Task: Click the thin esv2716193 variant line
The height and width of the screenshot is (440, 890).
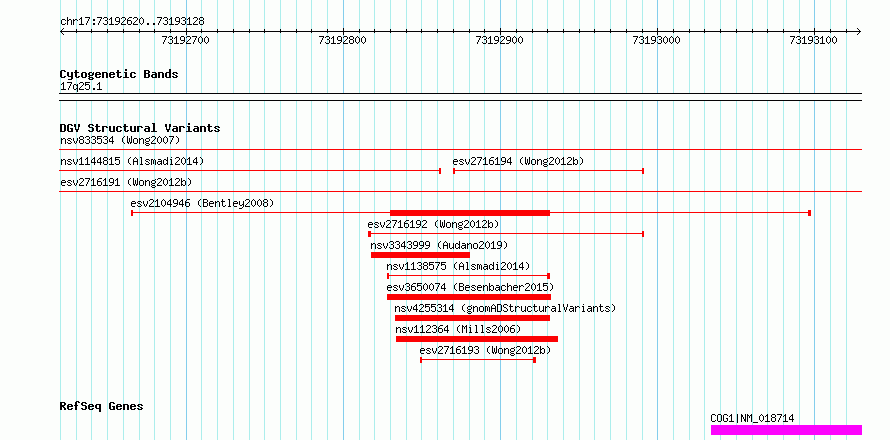Action: click(x=478, y=360)
